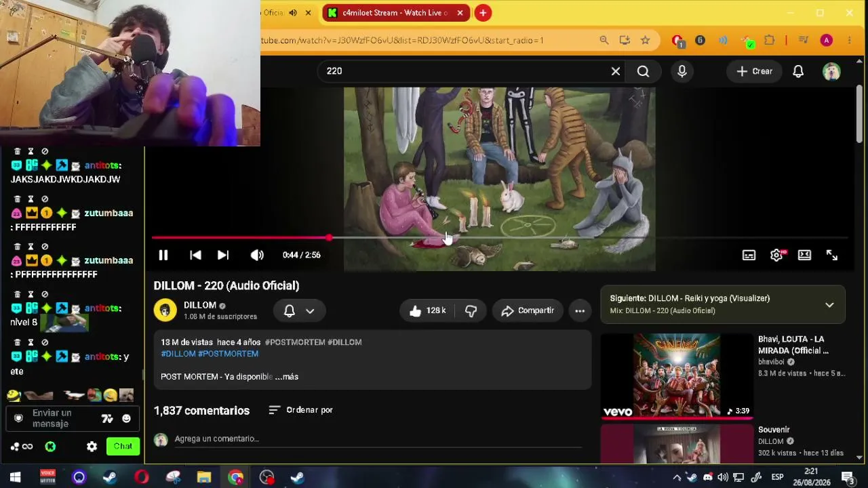
Task: Skip to the next video
Action: [x=223, y=255]
